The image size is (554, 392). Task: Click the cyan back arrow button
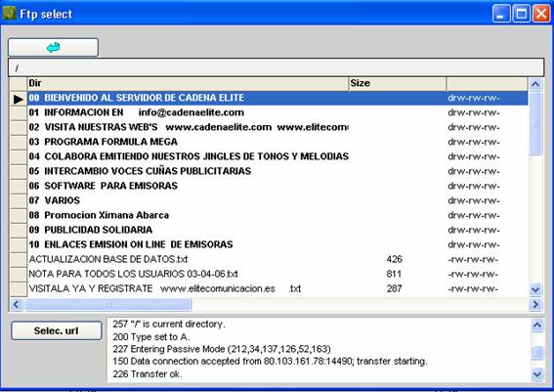tap(53, 47)
